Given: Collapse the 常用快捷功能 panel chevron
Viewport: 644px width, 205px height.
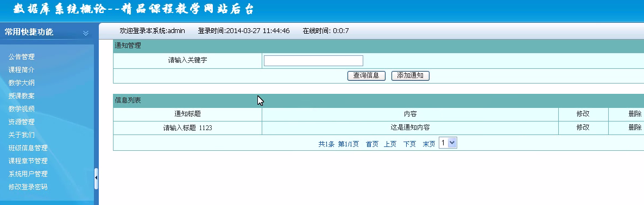Looking at the screenshot, I should click(85, 33).
